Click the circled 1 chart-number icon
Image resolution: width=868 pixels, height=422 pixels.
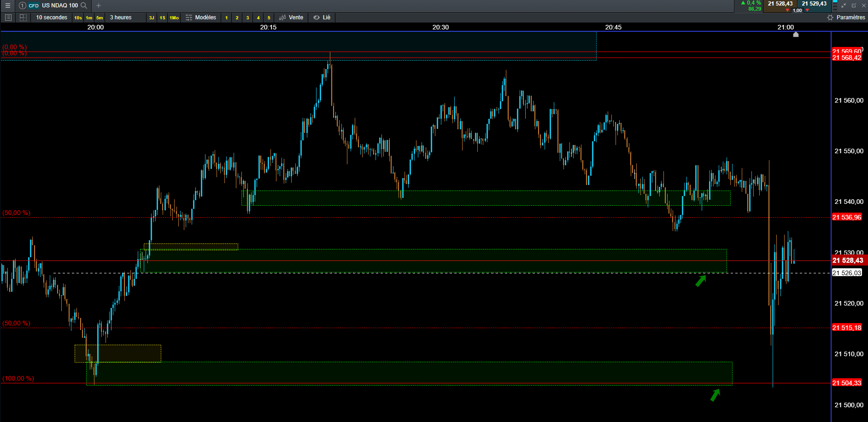[22, 6]
